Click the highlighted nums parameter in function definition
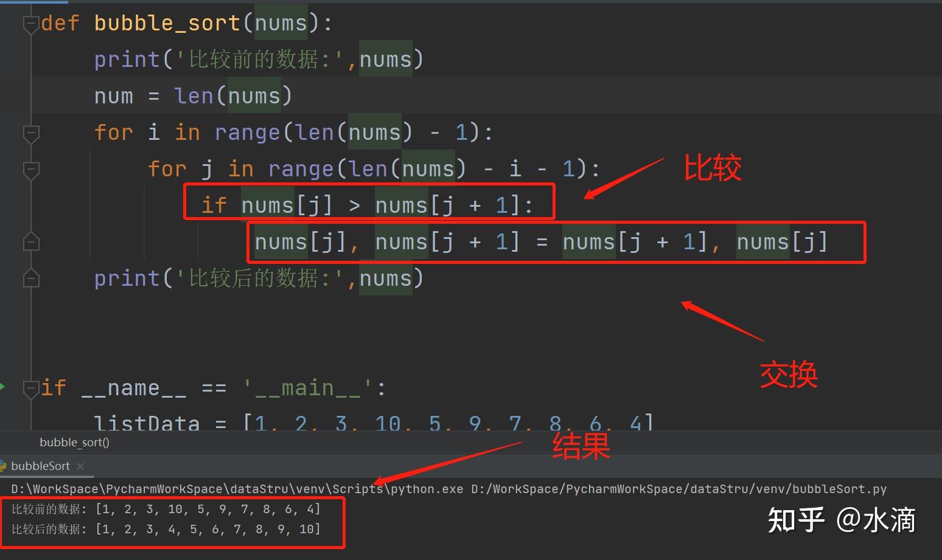 coord(281,22)
